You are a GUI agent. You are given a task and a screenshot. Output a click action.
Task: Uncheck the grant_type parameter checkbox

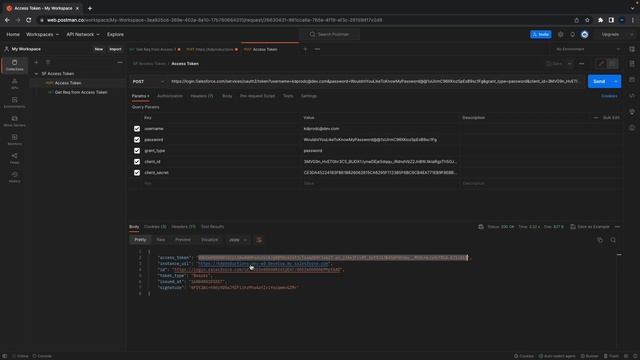[x=137, y=151]
